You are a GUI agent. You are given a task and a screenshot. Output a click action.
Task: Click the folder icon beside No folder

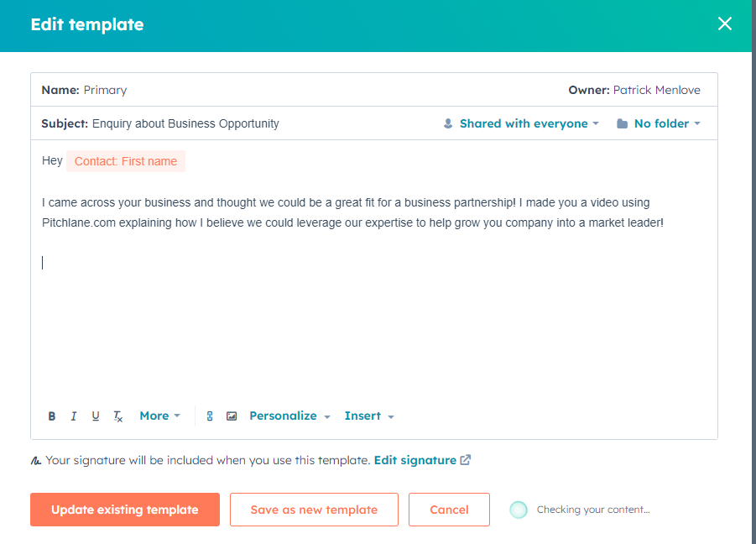tap(622, 124)
